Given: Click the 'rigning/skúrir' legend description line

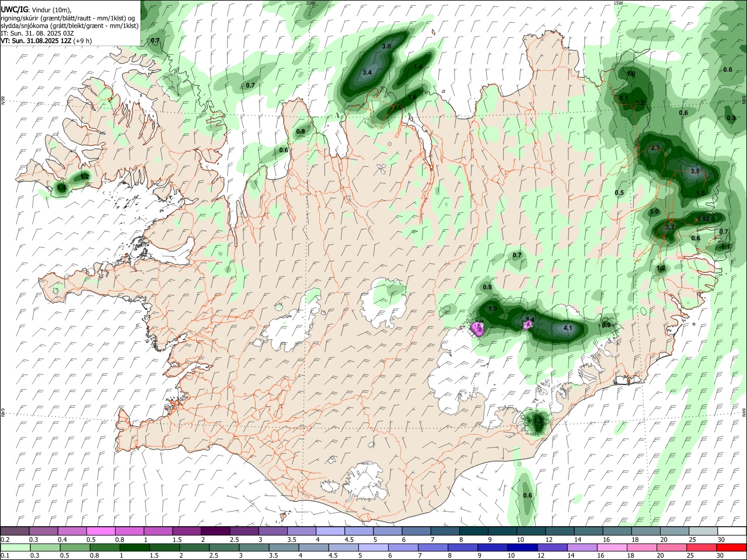Looking at the screenshot, I should tap(68, 18).
